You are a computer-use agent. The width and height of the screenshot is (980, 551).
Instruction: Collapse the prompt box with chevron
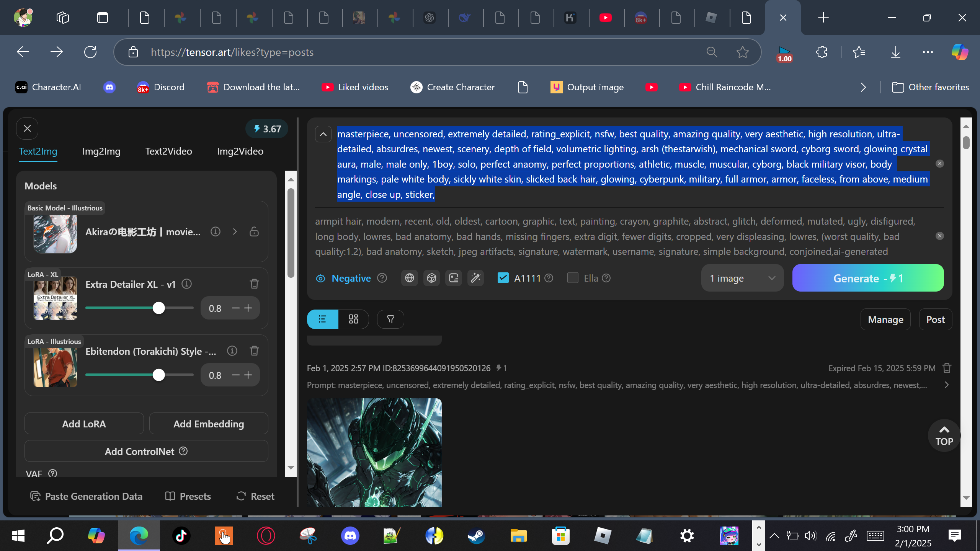tap(323, 134)
